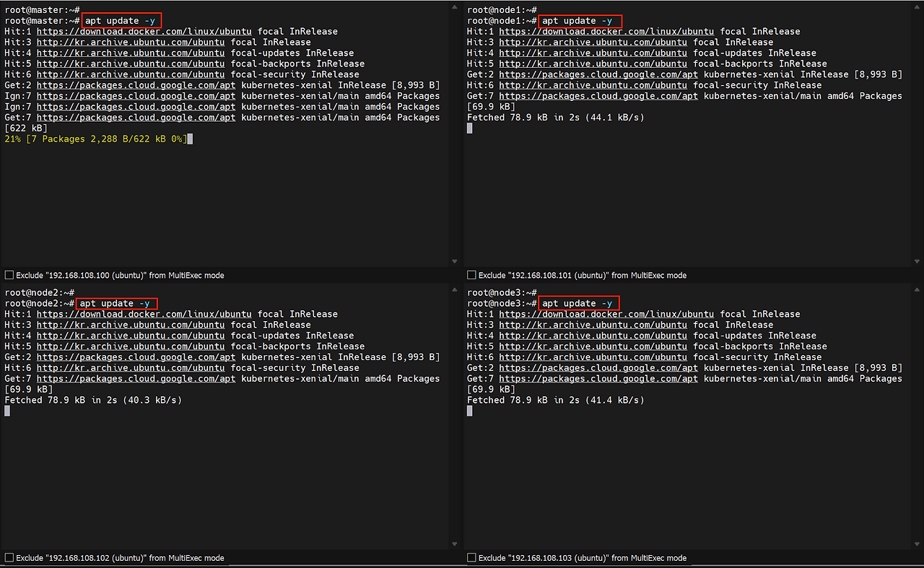Click scroll down arrow in master terminal
Image resolution: width=924 pixels, height=568 pixels.
[454, 261]
